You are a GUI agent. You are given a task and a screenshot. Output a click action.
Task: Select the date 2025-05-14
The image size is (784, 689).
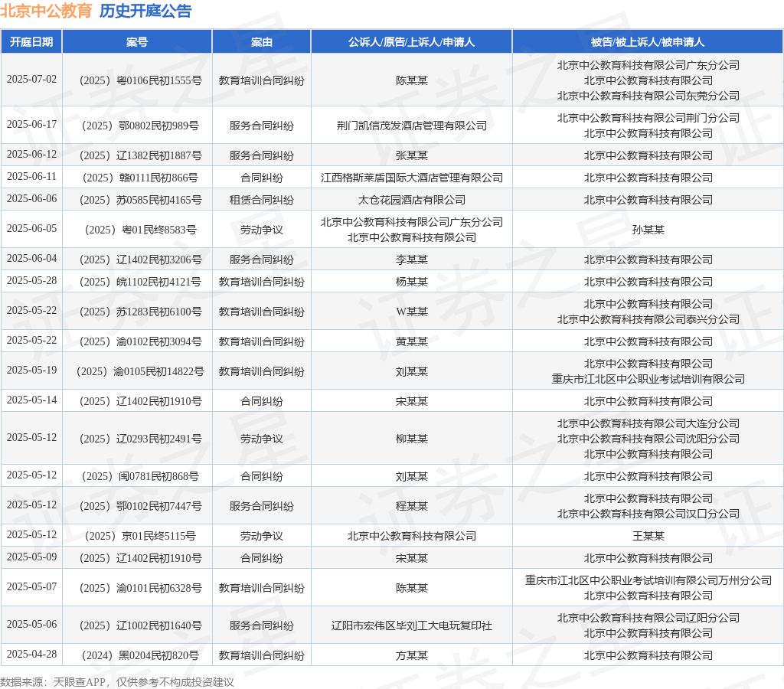(x=31, y=400)
